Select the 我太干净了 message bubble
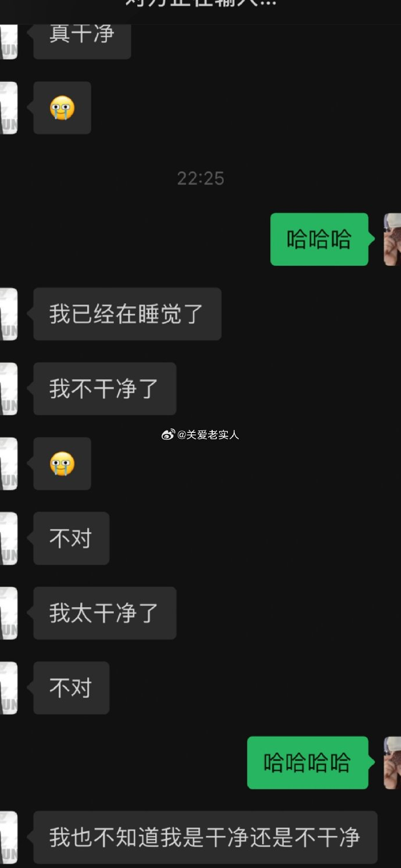Image resolution: width=401 pixels, height=868 pixels. click(105, 613)
